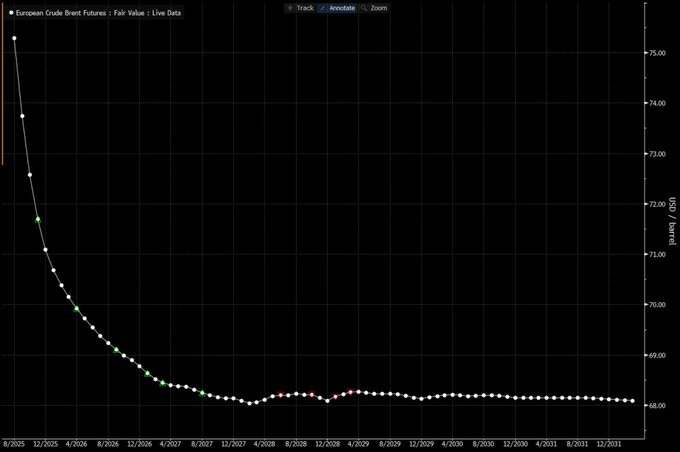This screenshot has height=452, width=680.
Task: Click the 12/2029 date axis label
Action: click(x=422, y=444)
